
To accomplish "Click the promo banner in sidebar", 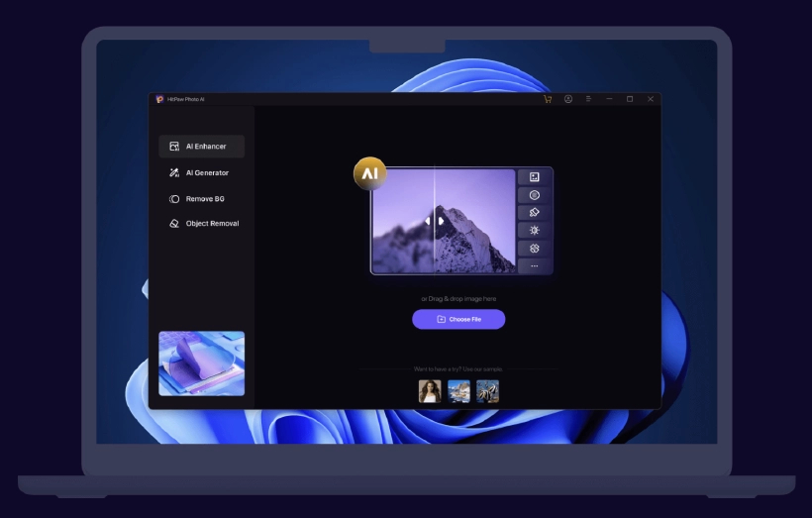I will pyautogui.click(x=201, y=363).
